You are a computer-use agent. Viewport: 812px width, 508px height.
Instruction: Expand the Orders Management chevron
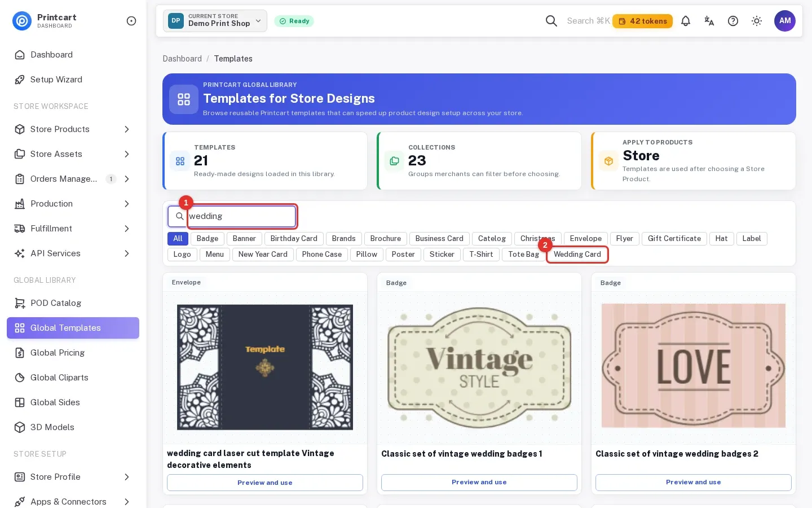pyautogui.click(x=127, y=179)
